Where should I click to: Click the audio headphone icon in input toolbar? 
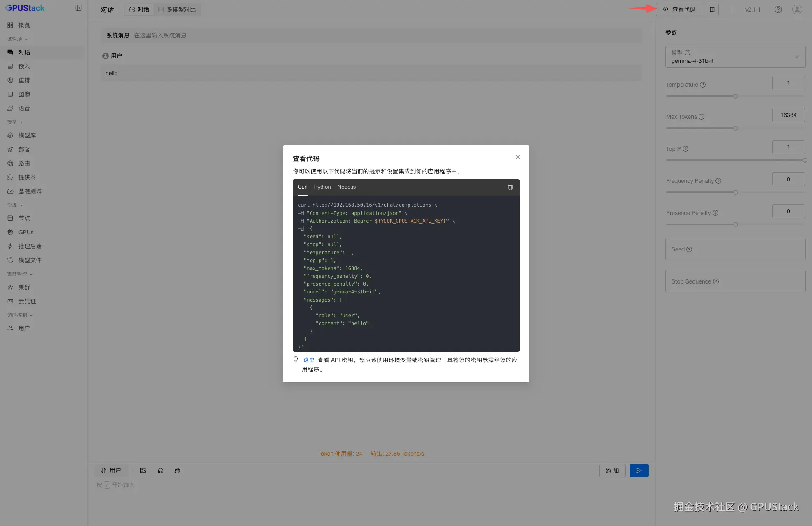[x=161, y=471]
